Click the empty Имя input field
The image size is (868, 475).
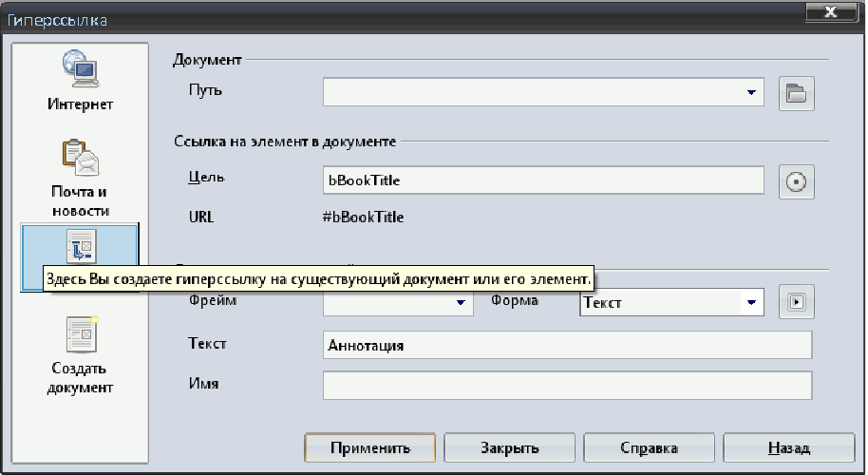click(x=567, y=386)
